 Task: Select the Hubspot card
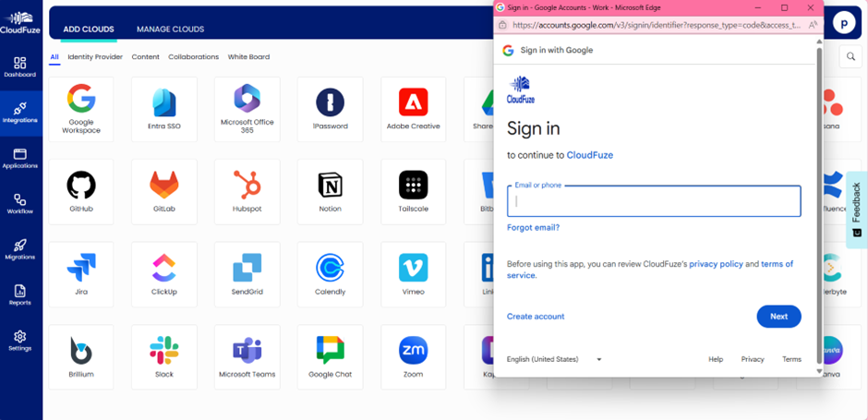[247, 192]
